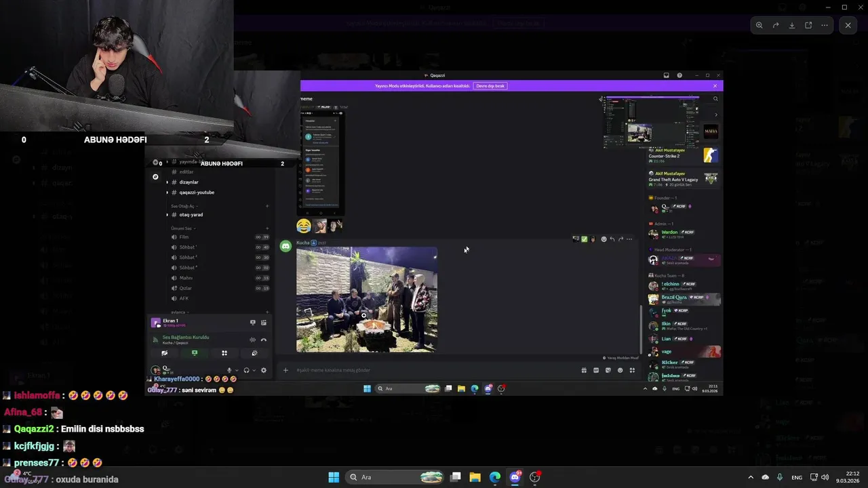Viewport: 868px width, 488px height.
Task: Open Discord help icon in title bar
Action: [679, 75]
